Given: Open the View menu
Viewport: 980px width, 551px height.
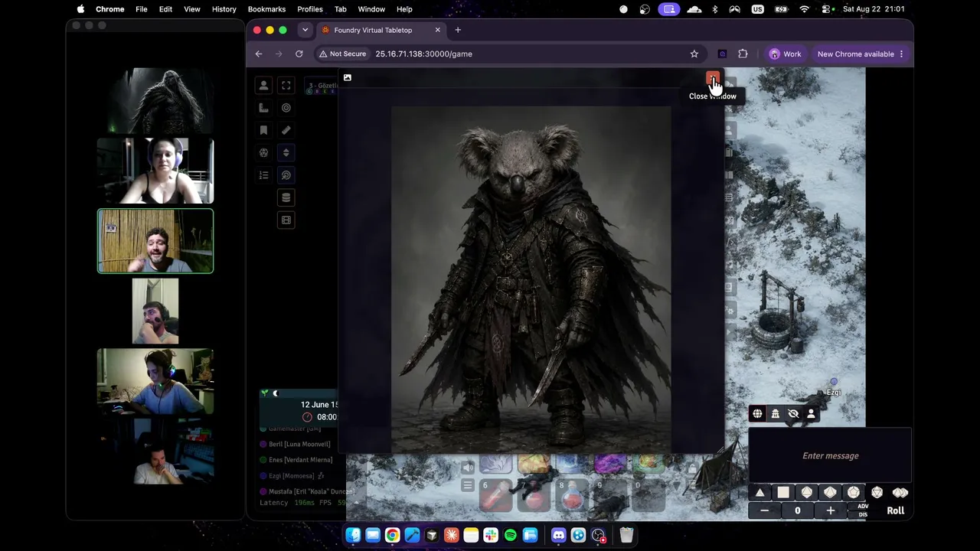Looking at the screenshot, I should click(192, 9).
